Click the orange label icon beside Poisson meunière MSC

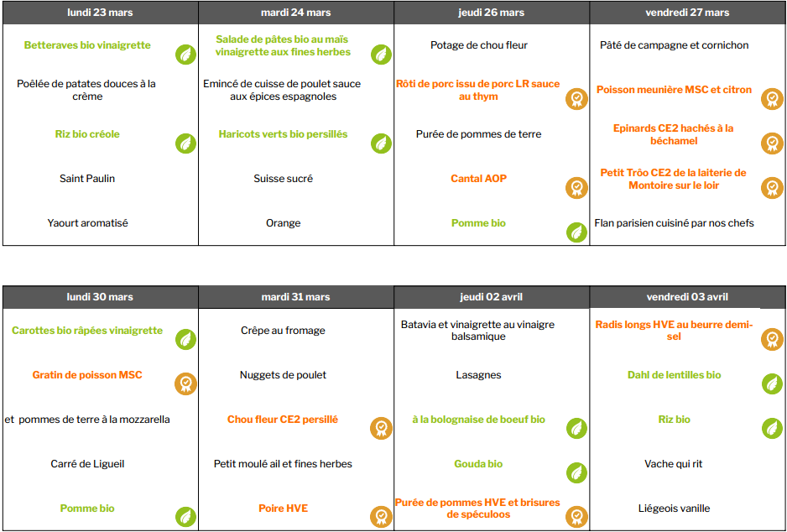point(772,99)
